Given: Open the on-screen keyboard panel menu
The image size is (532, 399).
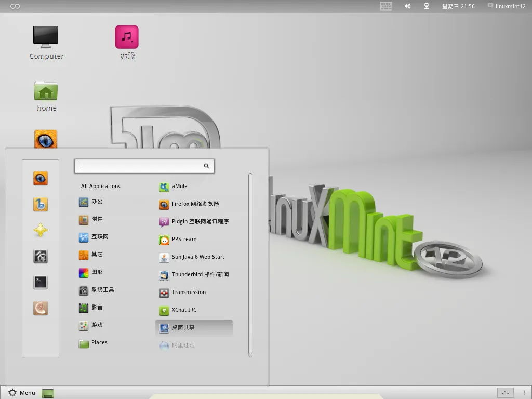Looking at the screenshot, I should 385,6.
